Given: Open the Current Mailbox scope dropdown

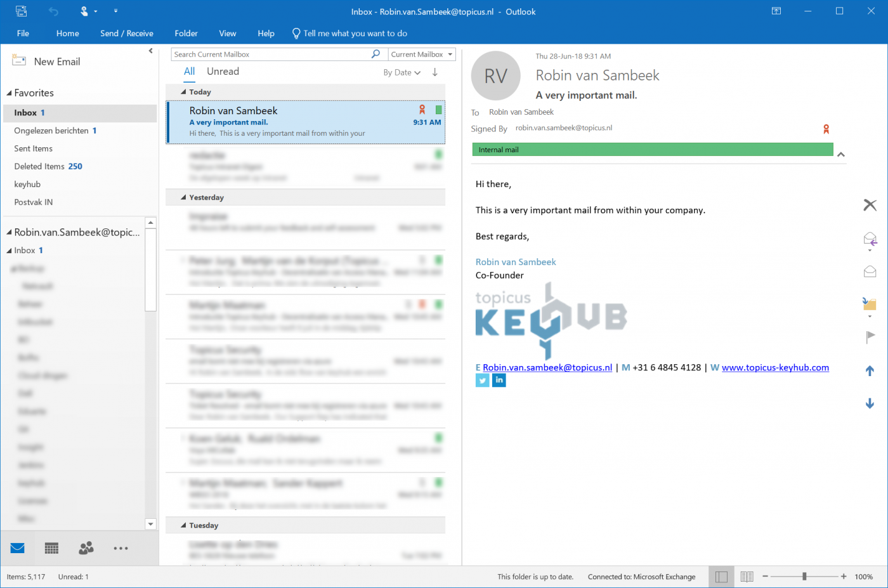Looking at the screenshot, I should click(x=422, y=55).
